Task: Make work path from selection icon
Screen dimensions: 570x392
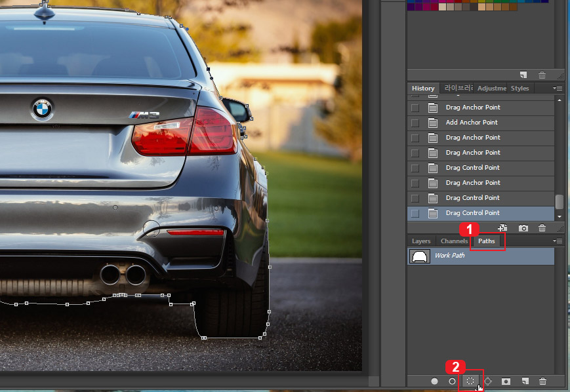Action: coord(488,381)
